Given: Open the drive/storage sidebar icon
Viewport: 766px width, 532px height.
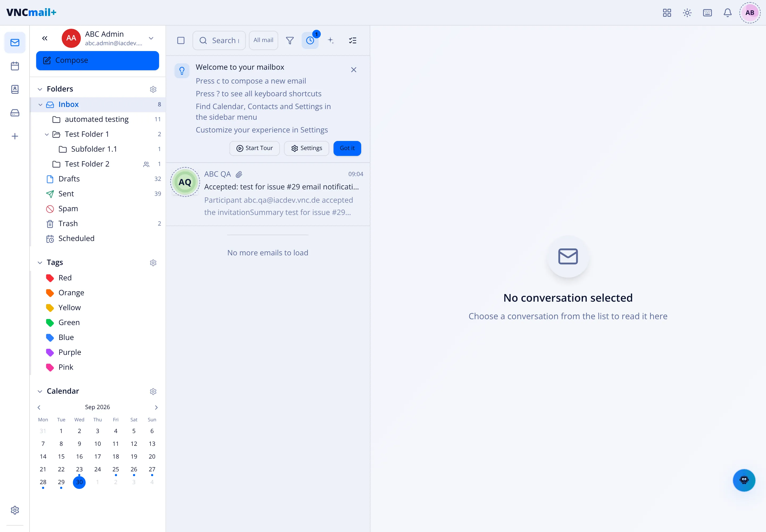Looking at the screenshot, I should click(15, 113).
